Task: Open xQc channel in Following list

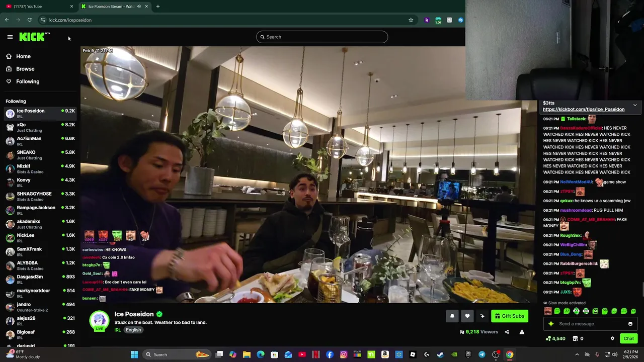Action: point(40,127)
